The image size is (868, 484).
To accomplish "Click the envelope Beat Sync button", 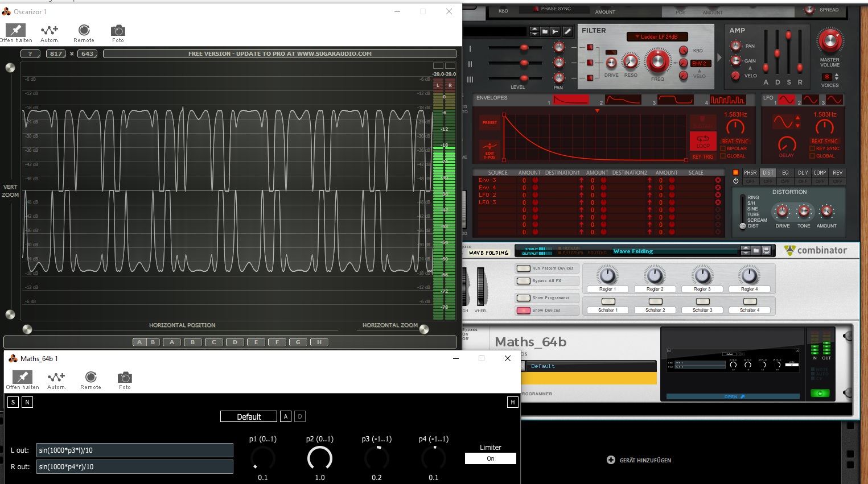I will (x=735, y=141).
